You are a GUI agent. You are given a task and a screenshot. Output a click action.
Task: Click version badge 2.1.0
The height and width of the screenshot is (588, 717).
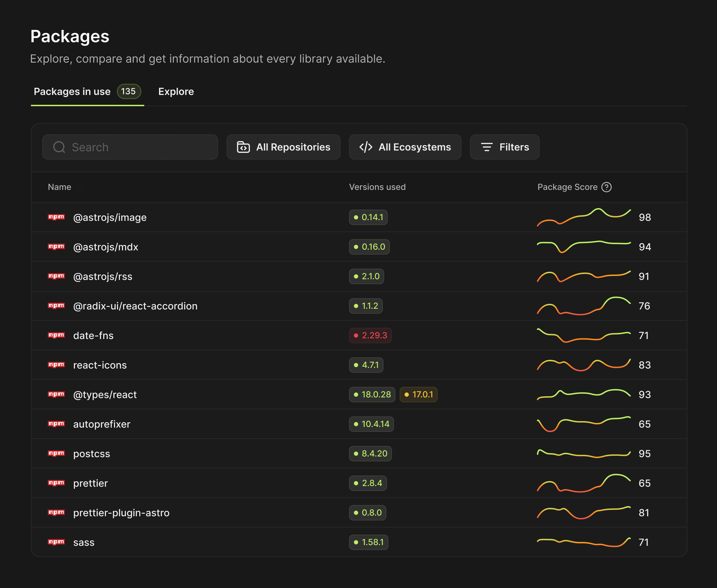click(367, 276)
